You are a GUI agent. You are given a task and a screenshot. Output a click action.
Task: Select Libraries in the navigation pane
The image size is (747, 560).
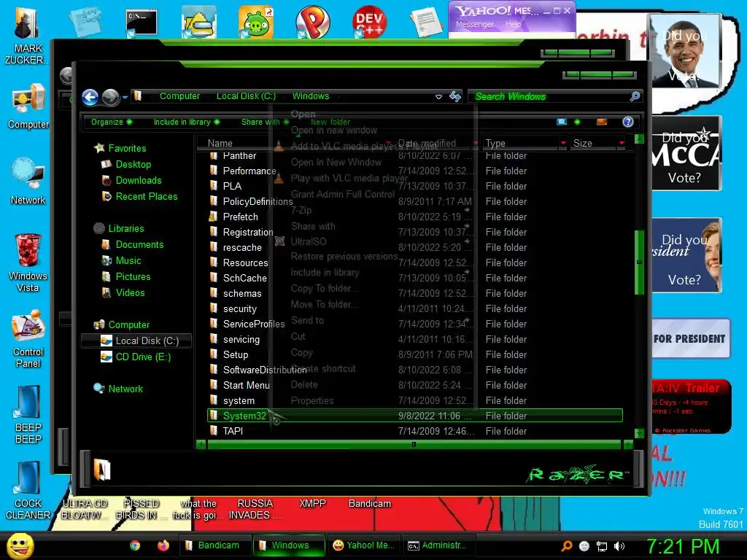(x=125, y=228)
